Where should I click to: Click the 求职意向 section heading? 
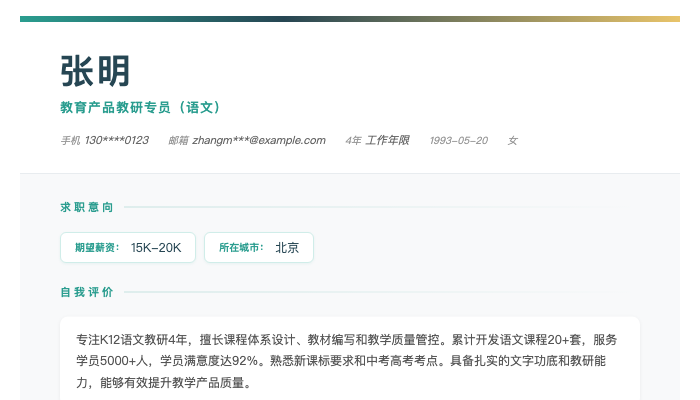87,207
